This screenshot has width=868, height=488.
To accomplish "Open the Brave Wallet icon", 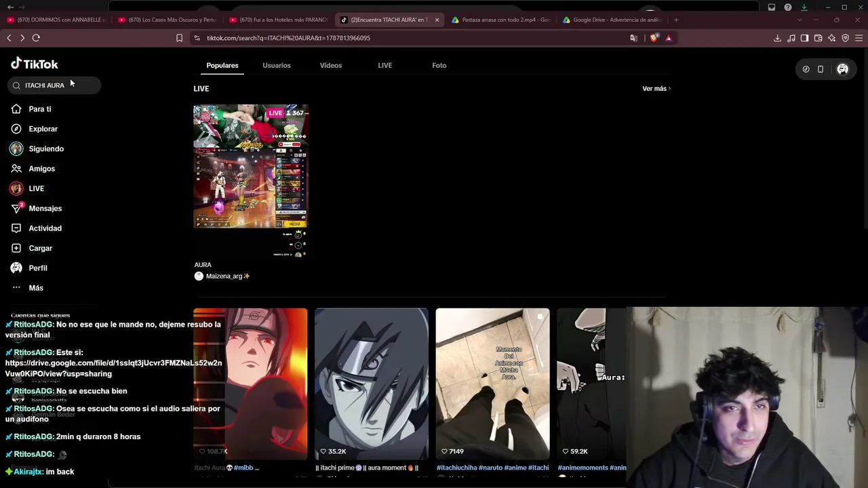I will (x=818, y=38).
